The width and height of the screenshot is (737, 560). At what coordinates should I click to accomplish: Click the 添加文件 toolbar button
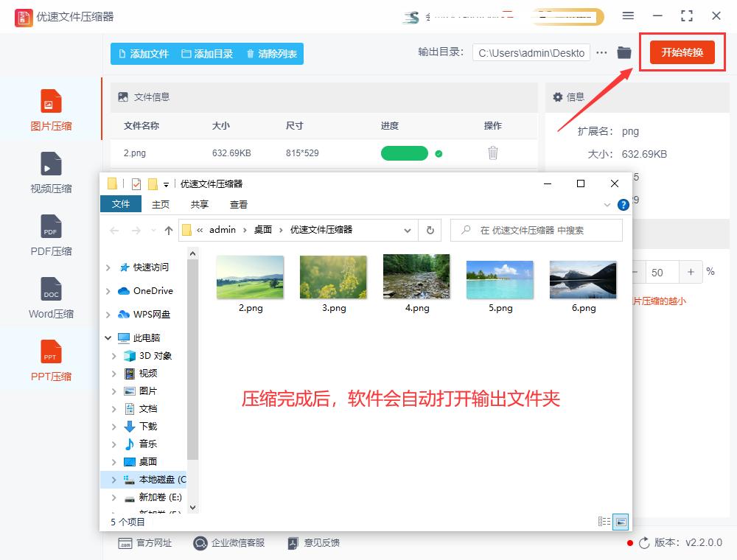[x=142, y=53]
